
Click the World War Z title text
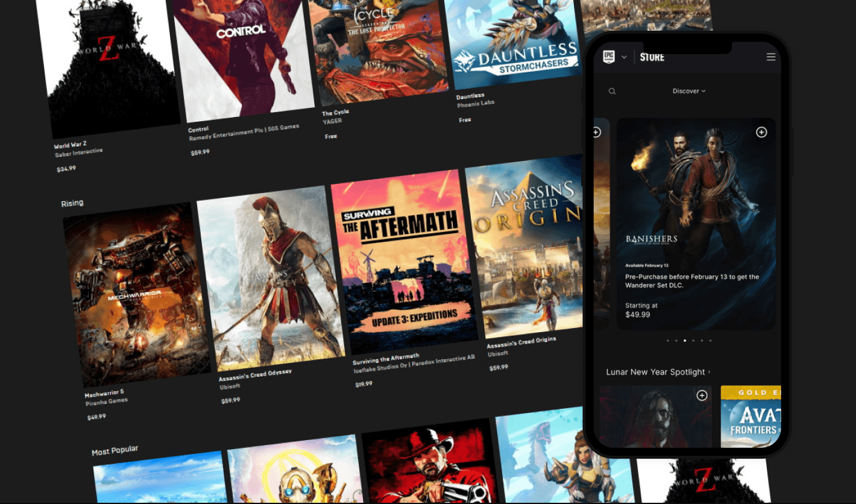click(x=71, y=145)
